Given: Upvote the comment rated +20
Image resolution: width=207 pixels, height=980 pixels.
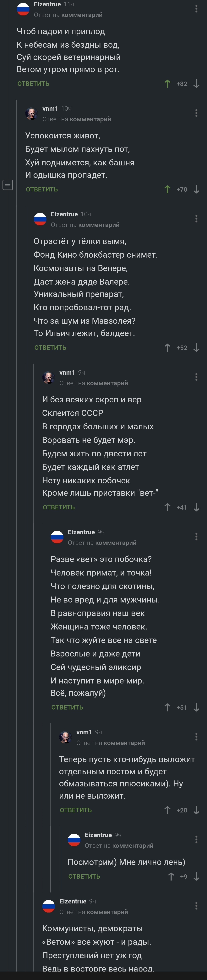Looking at the screenshot, I should (167, 810).
